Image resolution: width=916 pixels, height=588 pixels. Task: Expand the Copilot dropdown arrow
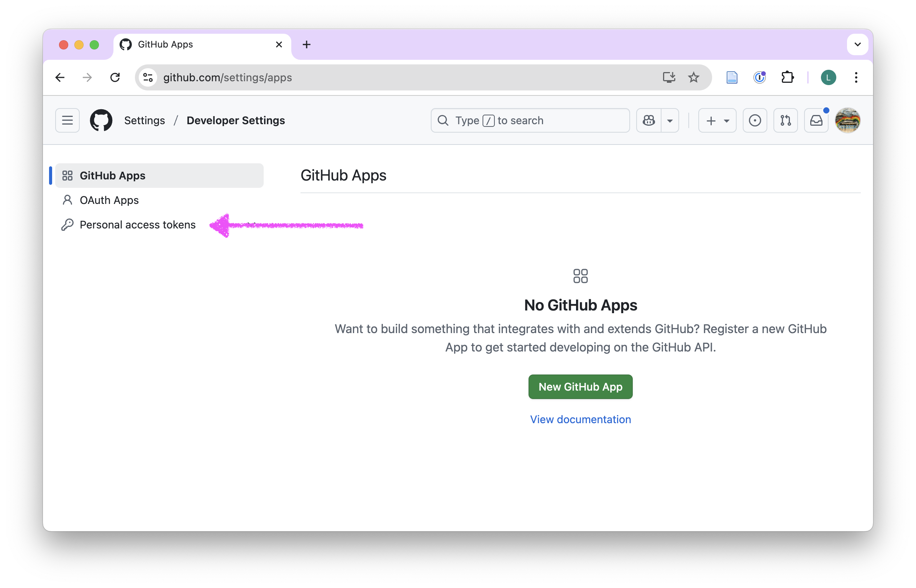(670, 120)
